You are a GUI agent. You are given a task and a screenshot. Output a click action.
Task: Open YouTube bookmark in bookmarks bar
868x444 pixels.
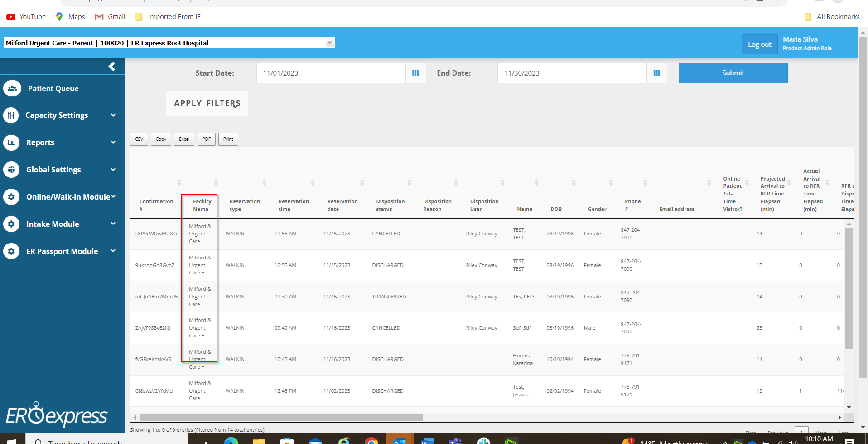[26, 17]
